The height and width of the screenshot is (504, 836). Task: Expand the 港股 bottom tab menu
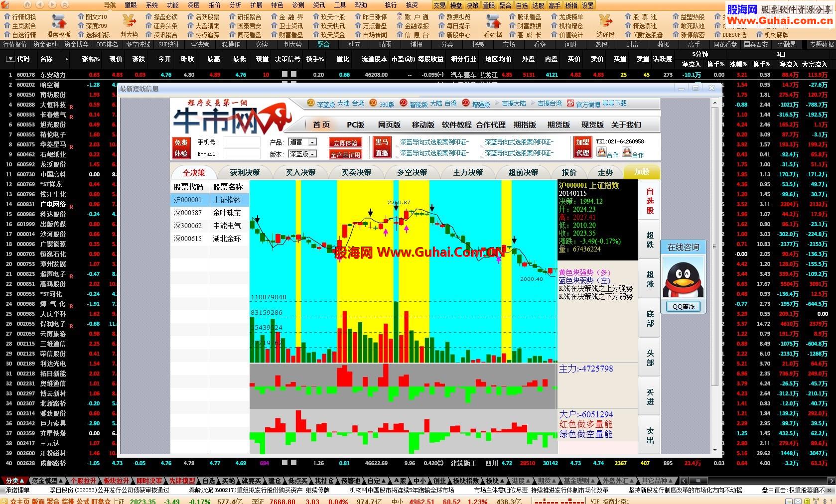(x=520, y=481)
